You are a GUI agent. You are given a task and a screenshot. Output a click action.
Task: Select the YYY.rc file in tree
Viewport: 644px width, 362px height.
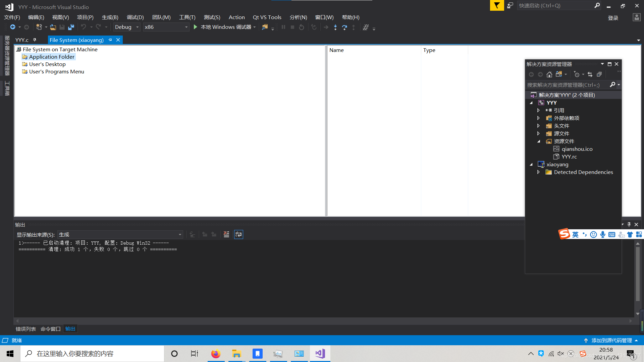[x=569, y=157]
